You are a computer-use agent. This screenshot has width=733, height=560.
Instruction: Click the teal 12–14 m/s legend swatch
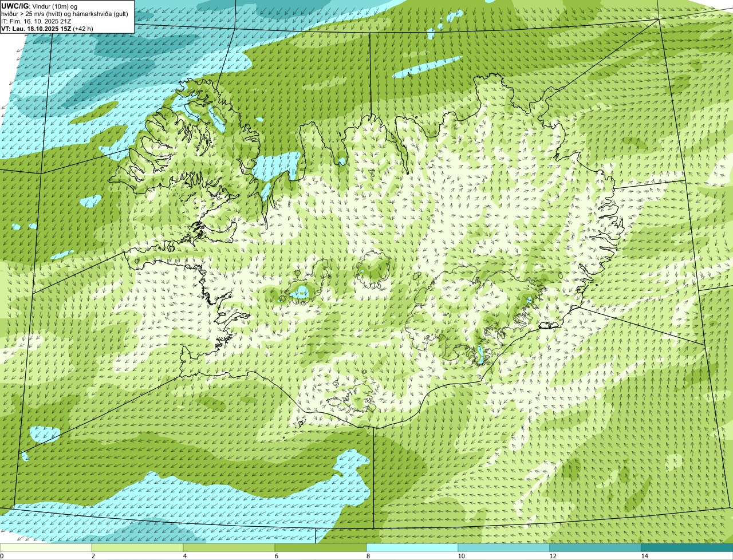tap(596, 547)
